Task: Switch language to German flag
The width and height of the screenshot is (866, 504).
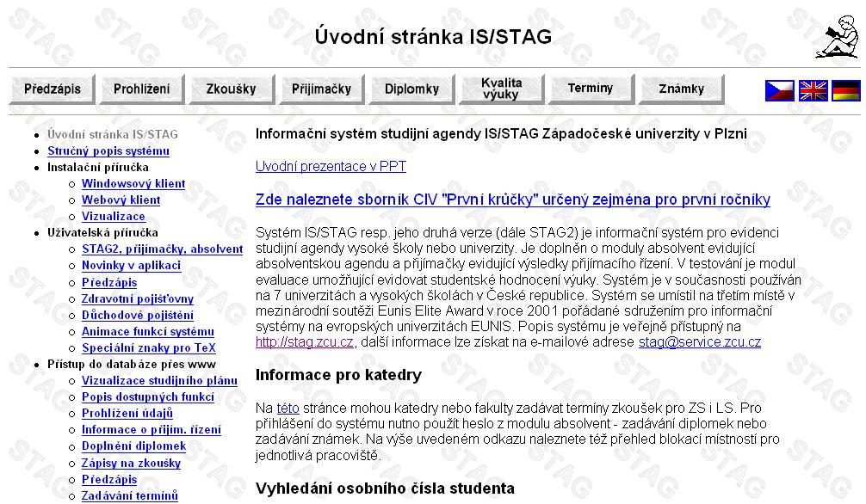Action: (846, 90)
